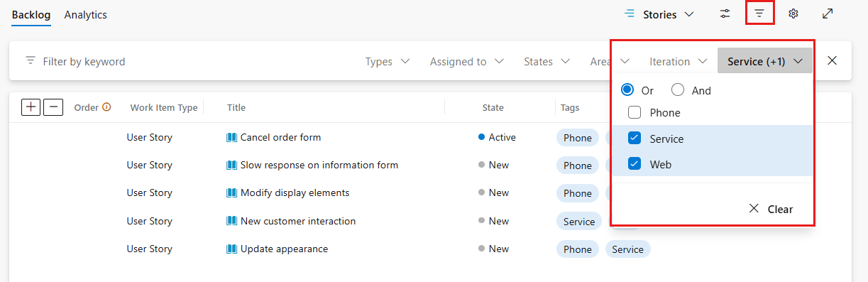Open the Iteration filter dropdown

point(678,62)
